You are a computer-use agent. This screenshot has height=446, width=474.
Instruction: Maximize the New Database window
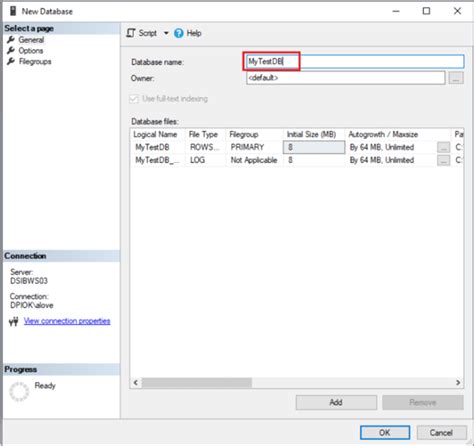point(426,11)
